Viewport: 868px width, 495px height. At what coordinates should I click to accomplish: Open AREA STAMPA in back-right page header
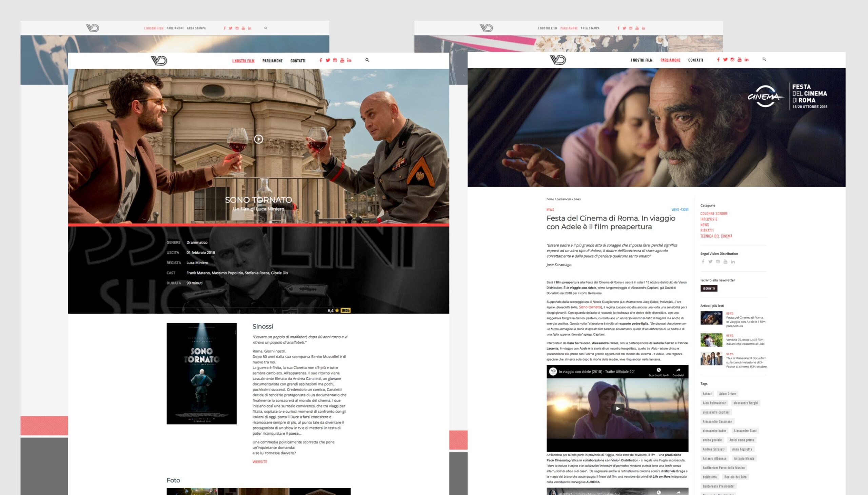point(590,28)
